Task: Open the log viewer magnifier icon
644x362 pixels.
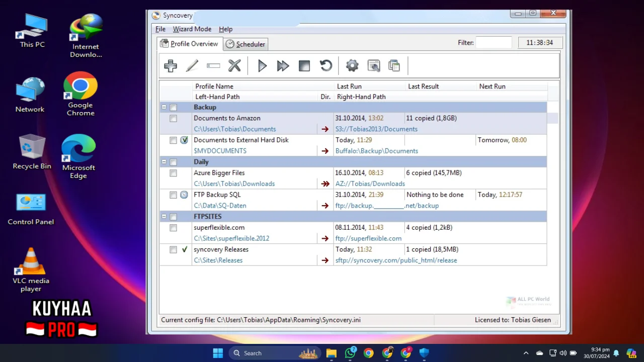Action: [374, 66]
